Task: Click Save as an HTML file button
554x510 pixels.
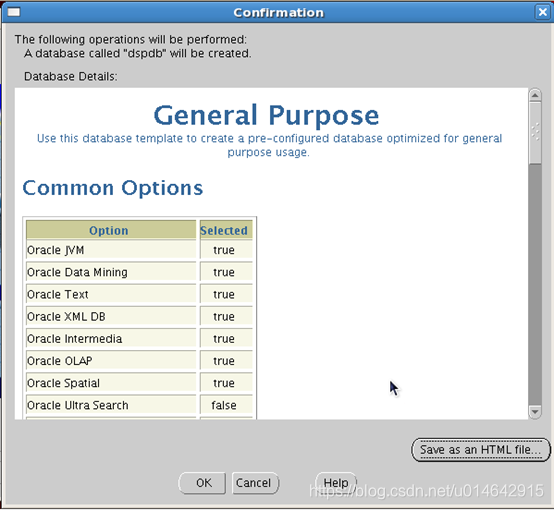Action: tap(481, 450)
